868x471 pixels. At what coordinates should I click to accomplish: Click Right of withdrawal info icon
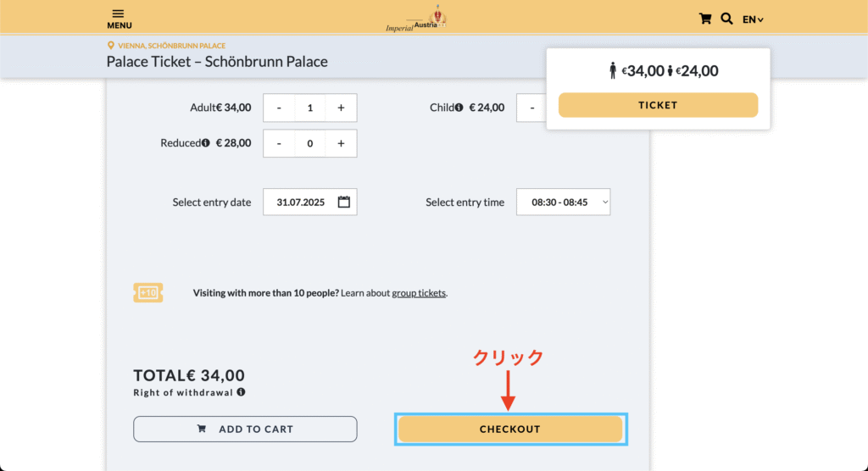point(241,392)
